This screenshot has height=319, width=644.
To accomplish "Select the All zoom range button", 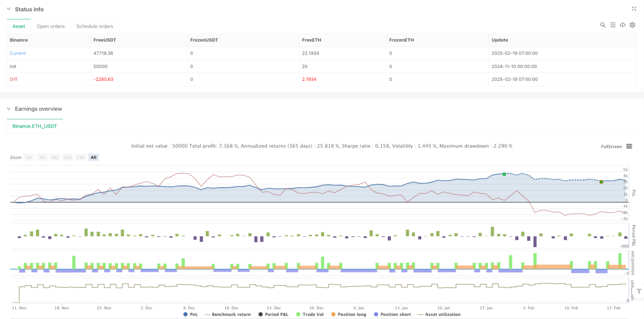I will (94, 157).
